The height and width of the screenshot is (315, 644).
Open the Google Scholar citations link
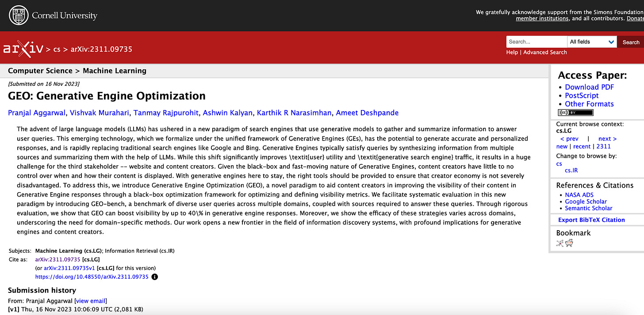pos(586,201)
